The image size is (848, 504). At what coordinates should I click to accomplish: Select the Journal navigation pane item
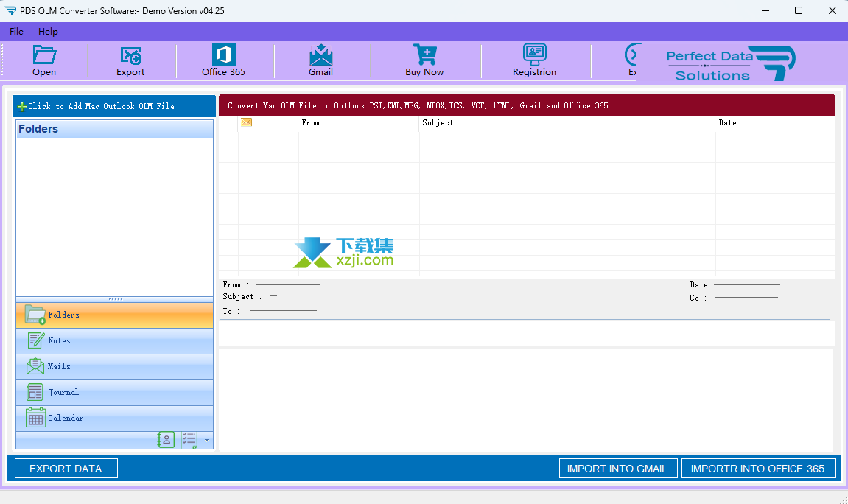pos(115,392)
